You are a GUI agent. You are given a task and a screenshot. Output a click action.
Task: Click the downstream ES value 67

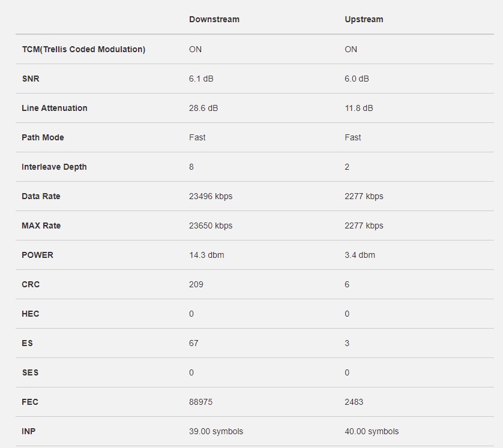click(x=193, y=343)
